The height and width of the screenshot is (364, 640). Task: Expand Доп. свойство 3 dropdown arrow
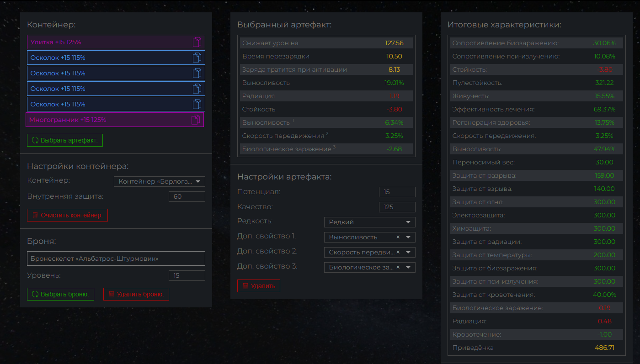pyautogui.click(x=408, y=267)
